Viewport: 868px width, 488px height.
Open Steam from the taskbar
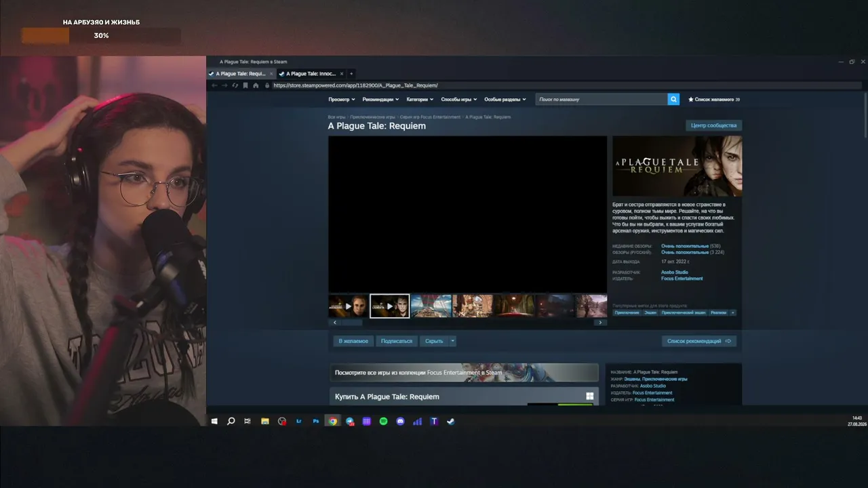451,421
